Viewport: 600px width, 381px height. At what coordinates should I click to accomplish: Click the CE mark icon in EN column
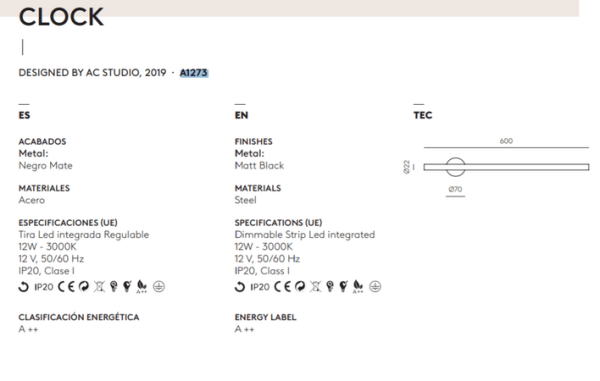click(x=282, y=287)
